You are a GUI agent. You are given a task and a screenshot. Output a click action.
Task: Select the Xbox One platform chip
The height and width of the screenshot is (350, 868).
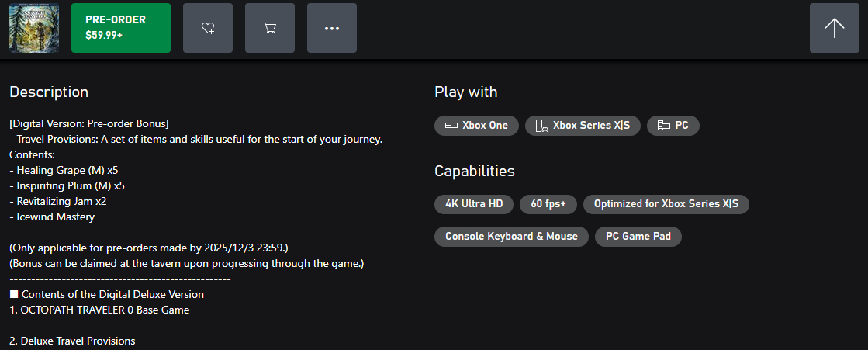pyautogui.click(x=476, y=125)
